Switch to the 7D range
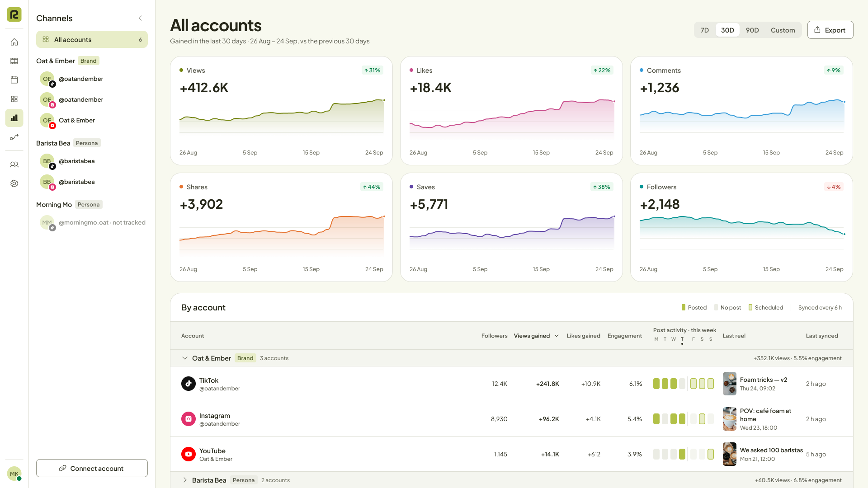Screen dimensions: 868x488 pos(705,30)
